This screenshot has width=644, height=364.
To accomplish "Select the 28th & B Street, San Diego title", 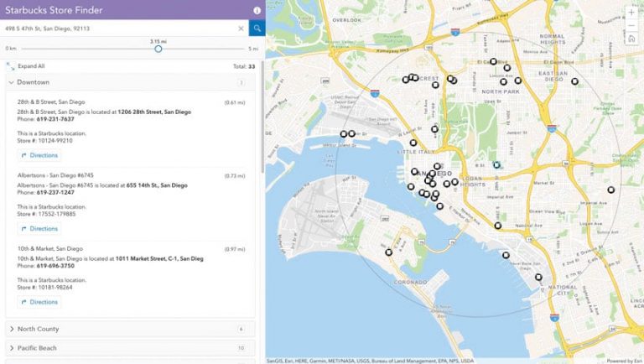I will (x=51, y=101).
